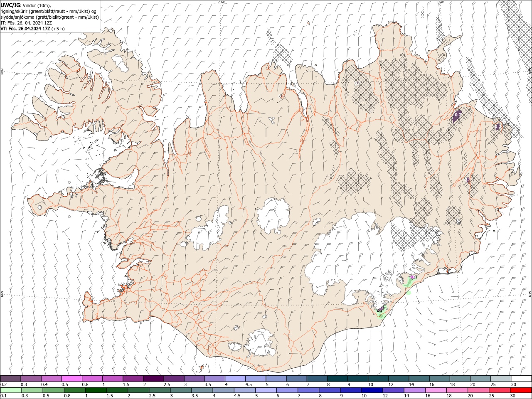Click the violet swatch between 12 and 14, bottom scale
Screen dimensions: 532x399
pyautogui.click(x=393, y=390)
